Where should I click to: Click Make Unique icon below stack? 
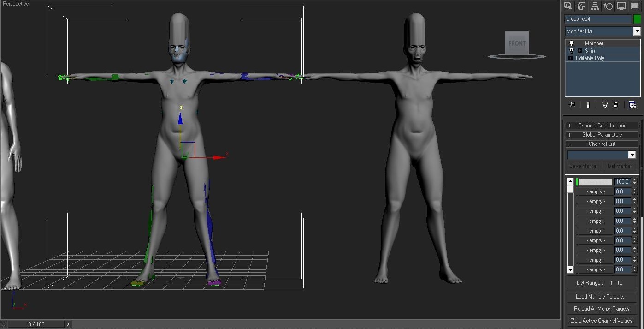point(604,105)
